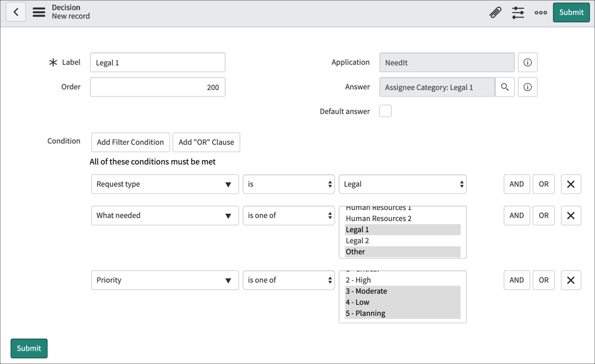Click Add "OR" Clause
The image size is (595, 364).
[206, 142]
